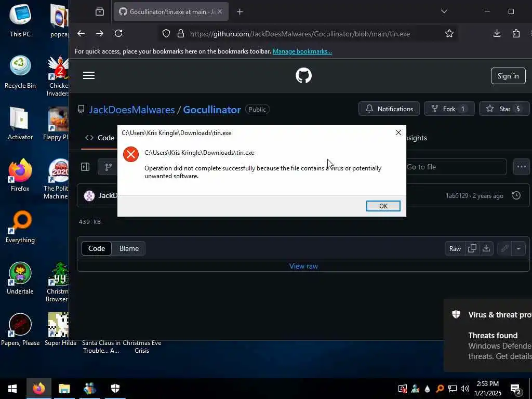Open a new browser tab

pyautogui.click(x=240, y=12)
